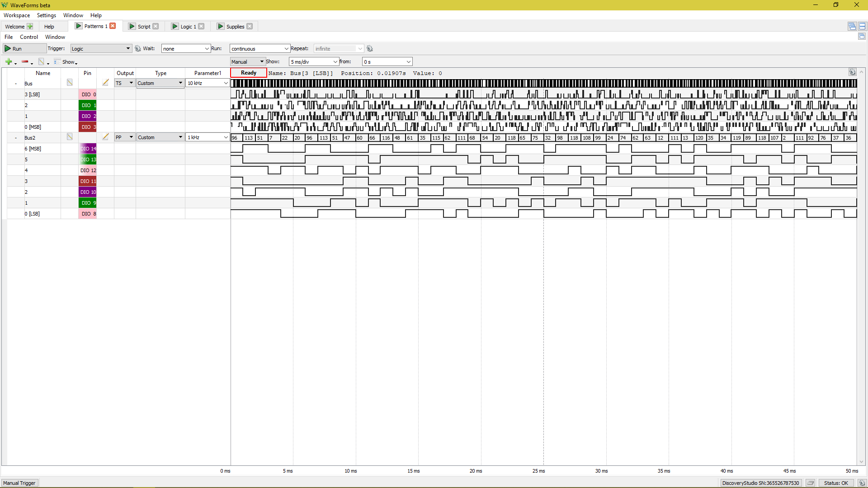Click the green plus Add signal icon
This screenshot has height=488, width=868.
click(9, 62)
